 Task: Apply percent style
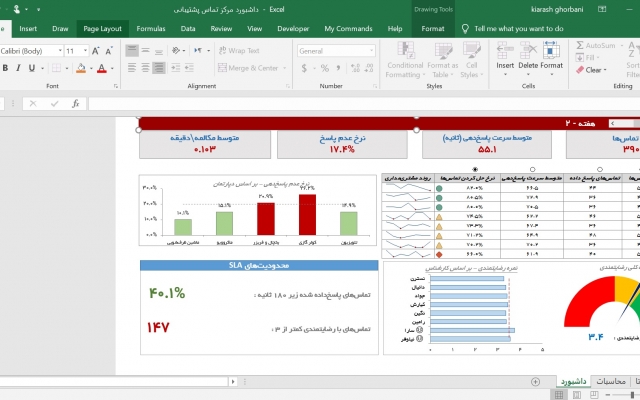coord(324,68)
